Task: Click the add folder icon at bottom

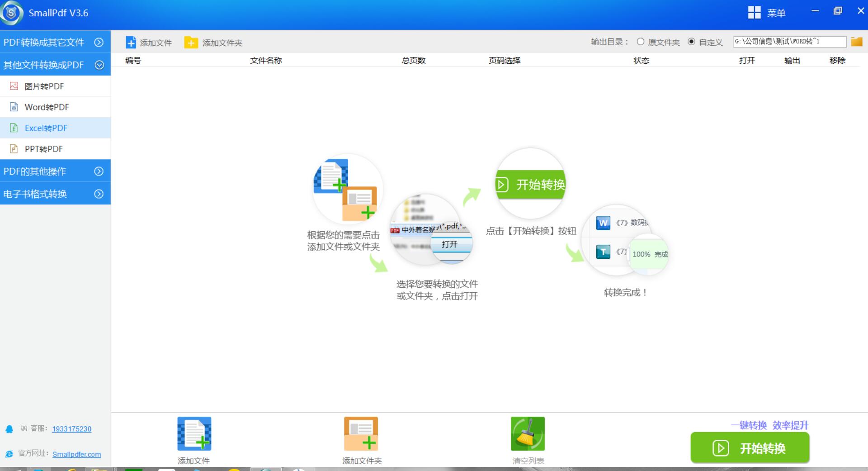Action: click(x=361, y=433)
